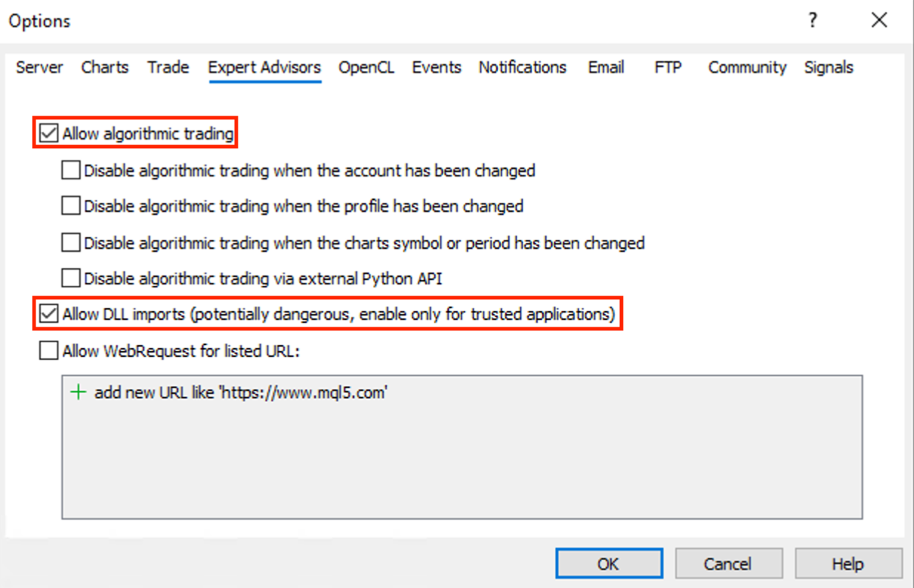914x588 pixels.
Task: Uncheck Allow algorithmic trading
Action: [49, 134]
